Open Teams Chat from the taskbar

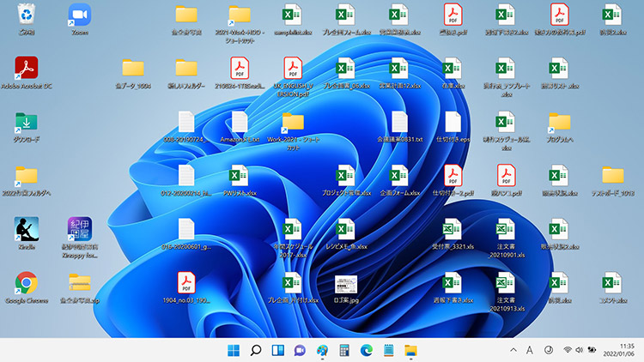[x=300, y=350]
